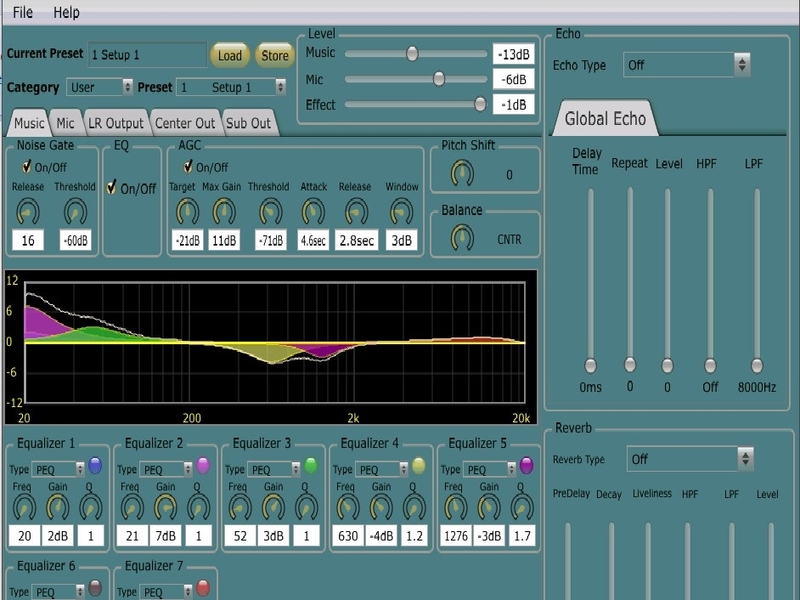
Task: Click Equalizer 1 blue color indicator
Action: point(95,465)
